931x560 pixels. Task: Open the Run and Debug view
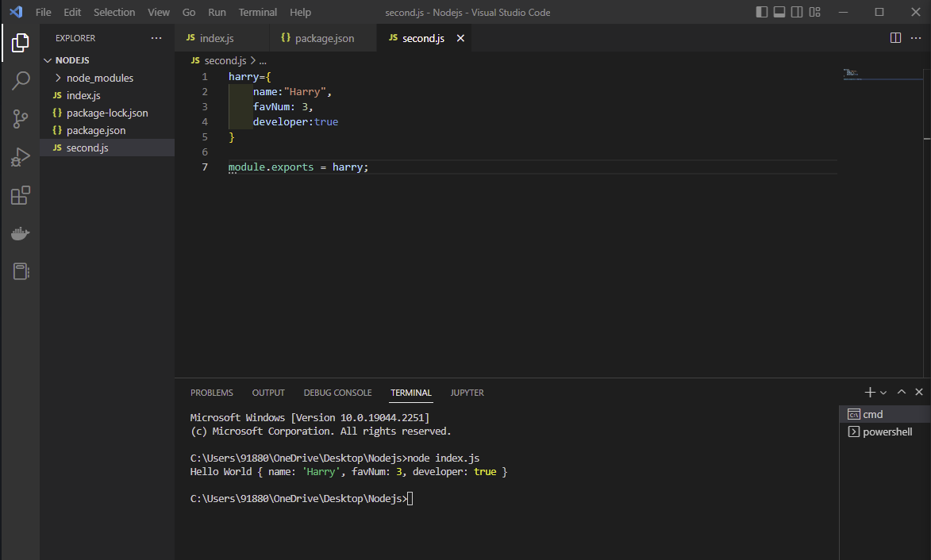(x=20, y=157)
